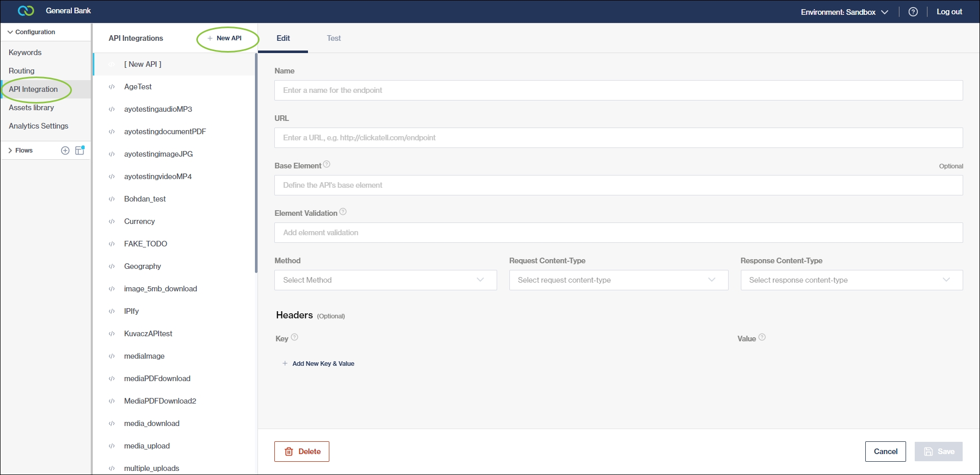Open Assets library in the sidebar
This screenshot has width=980, height=475.
click(x=31, y=108)
